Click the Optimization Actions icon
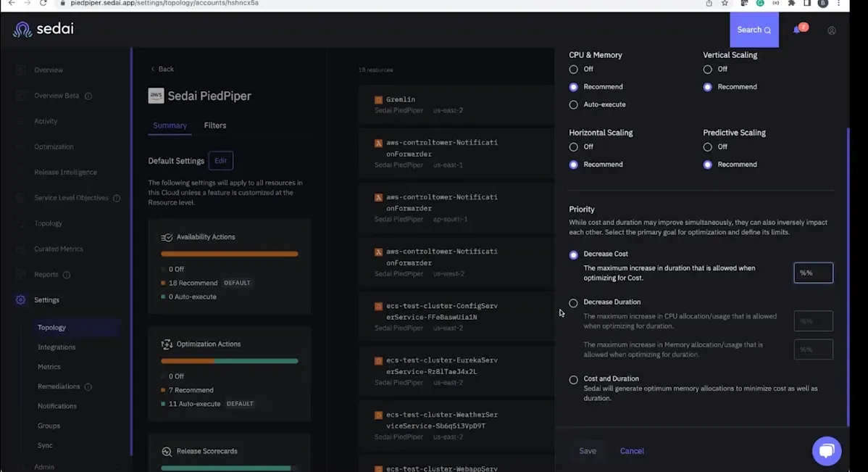The width and height of the screenshot is (868, 472). coord(167,344)
